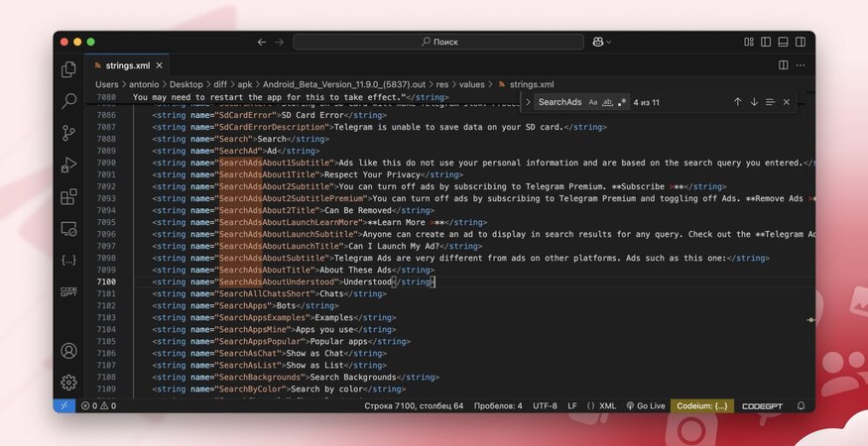
Task: Open the Search view in activity bar
Action: (x=68, y=101)
